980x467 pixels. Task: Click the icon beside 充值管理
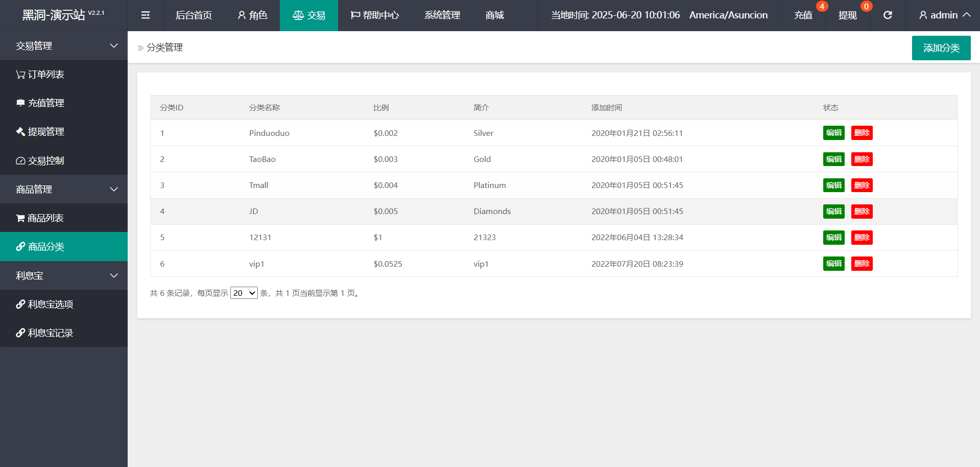20,103
